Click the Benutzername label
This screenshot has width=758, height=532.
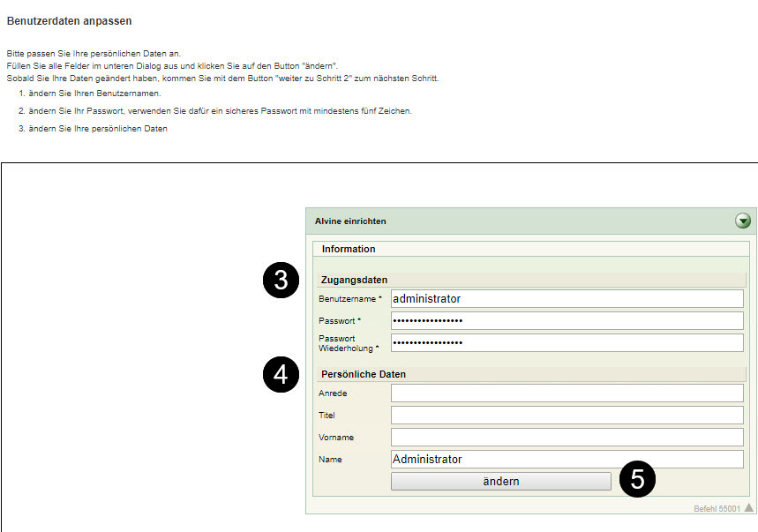coord(350,299)
